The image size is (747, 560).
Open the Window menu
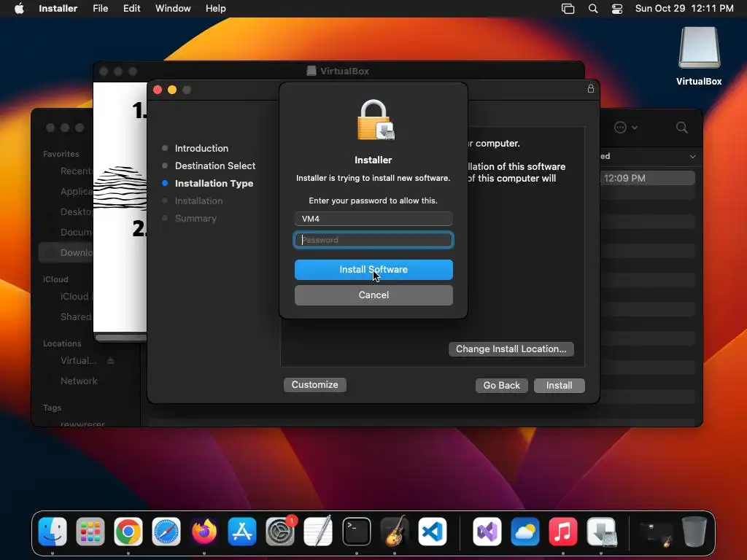click(173, 9)
